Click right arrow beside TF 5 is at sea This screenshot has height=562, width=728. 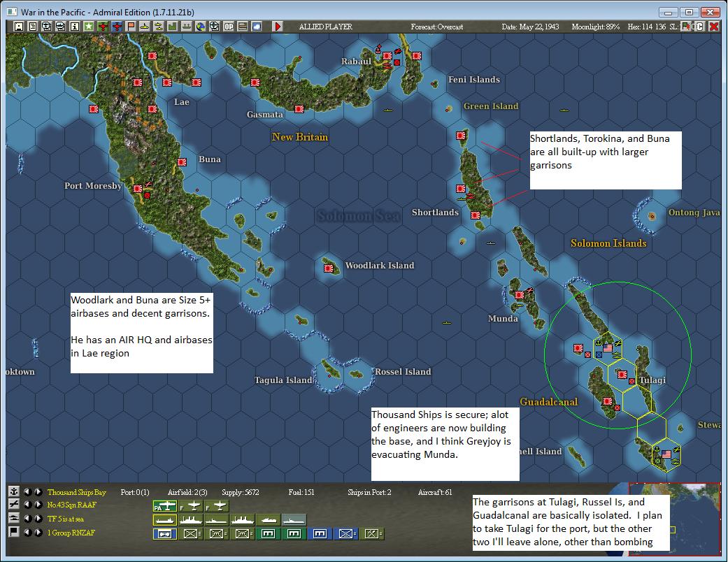(38, 519)
